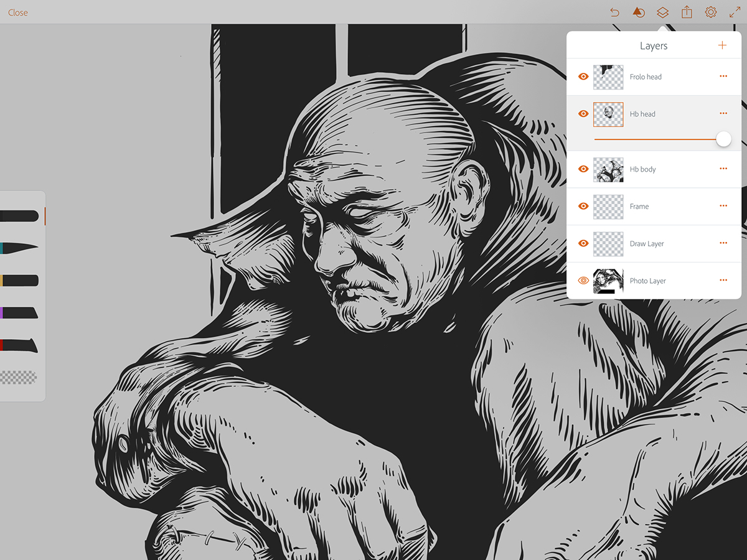Click the "Hb head" layer name
This screenshot has width=747, height=560.
[642, 114]
